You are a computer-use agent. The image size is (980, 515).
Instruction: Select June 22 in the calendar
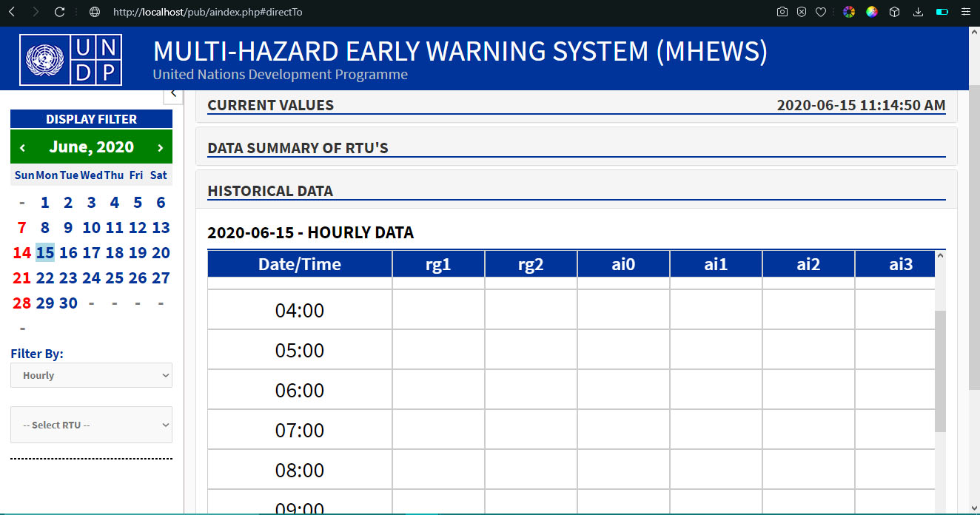45,278
